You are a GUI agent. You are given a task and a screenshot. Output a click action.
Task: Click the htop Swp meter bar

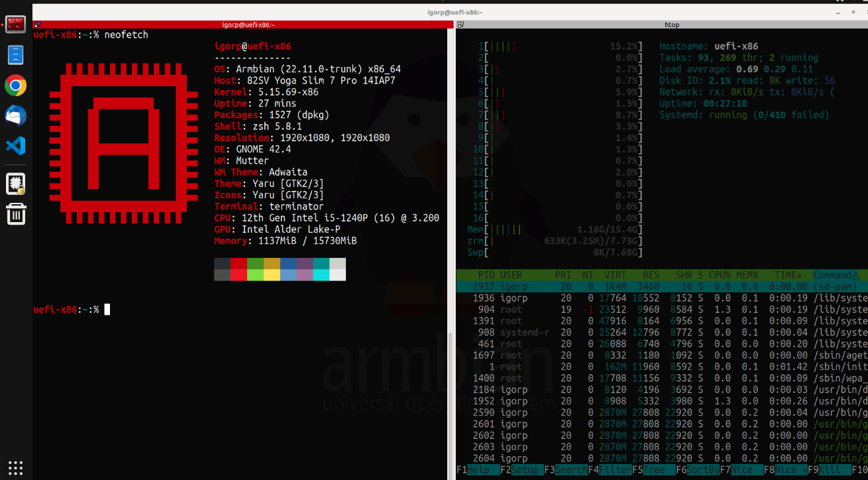click(555, 253)
